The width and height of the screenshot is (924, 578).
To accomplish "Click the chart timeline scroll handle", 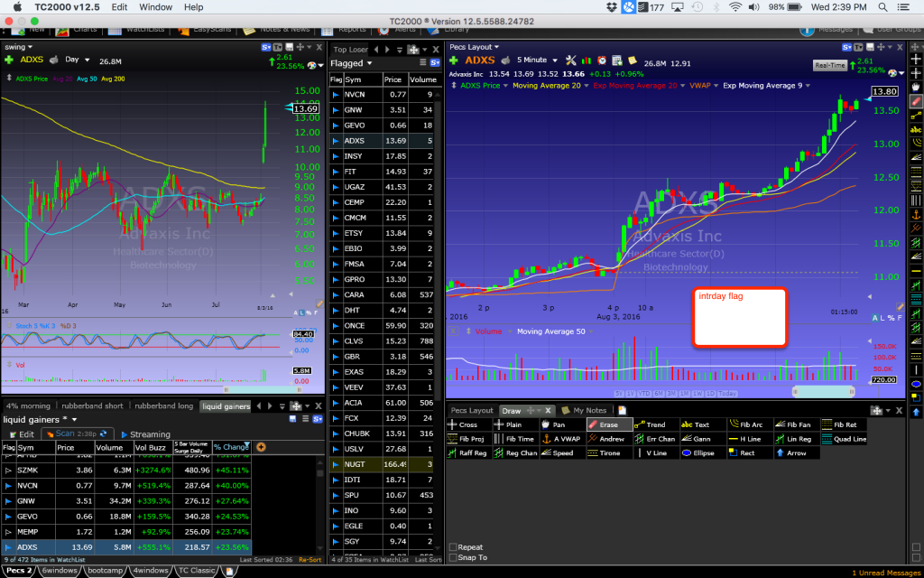I will pos(824,391).
